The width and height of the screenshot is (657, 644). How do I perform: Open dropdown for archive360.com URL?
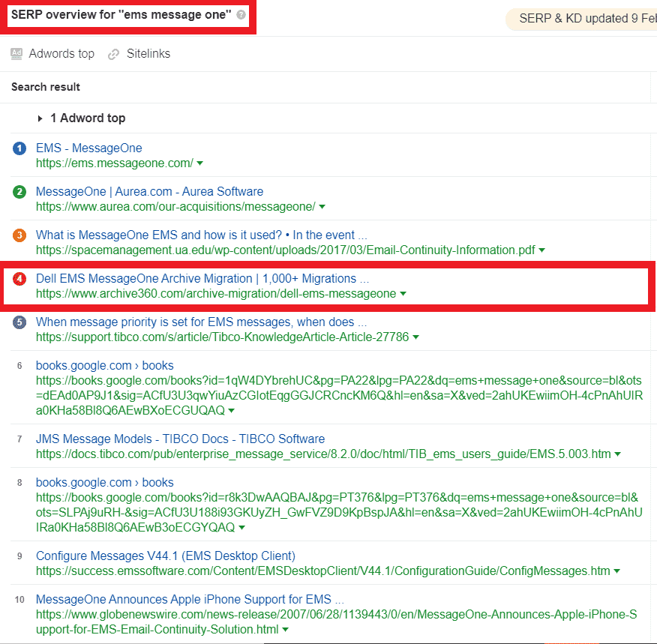click(403, 294)
